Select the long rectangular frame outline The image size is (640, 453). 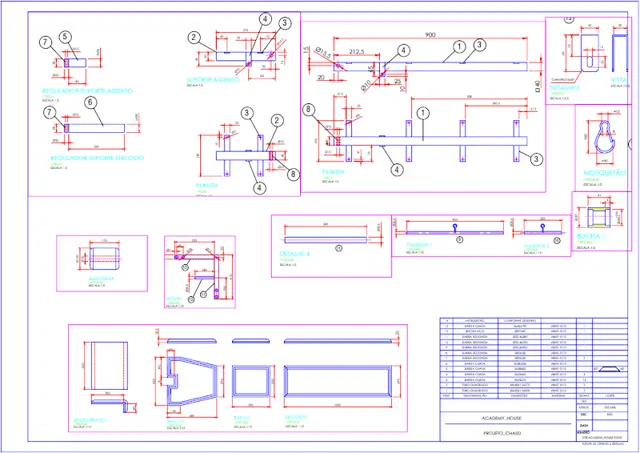[x=338, y=381]
